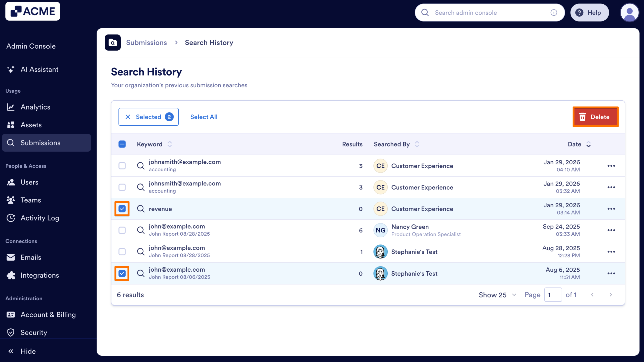The width and height of the screenshot is (644, 362).
Task: Open the Assets panel
Action: tap(31, 125)
